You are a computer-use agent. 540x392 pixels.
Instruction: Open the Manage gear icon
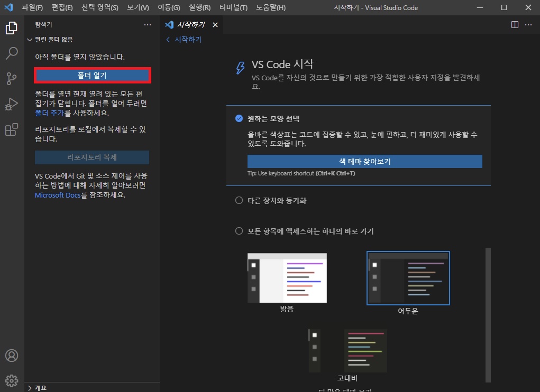coord(11,381)
